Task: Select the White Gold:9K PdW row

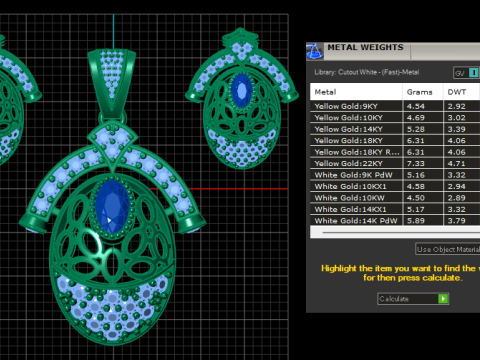Action: 395,175
